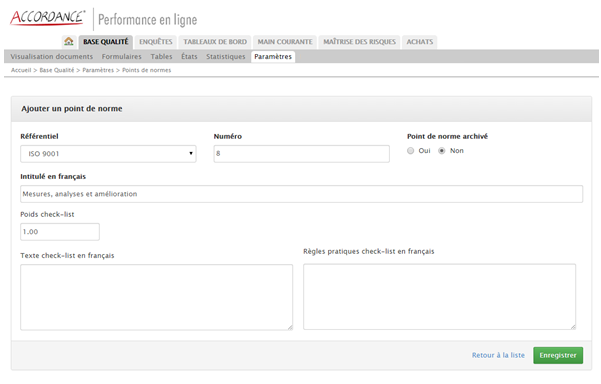Open the Statistiques submenu
The image size is (601, 384).
[226, 57]
